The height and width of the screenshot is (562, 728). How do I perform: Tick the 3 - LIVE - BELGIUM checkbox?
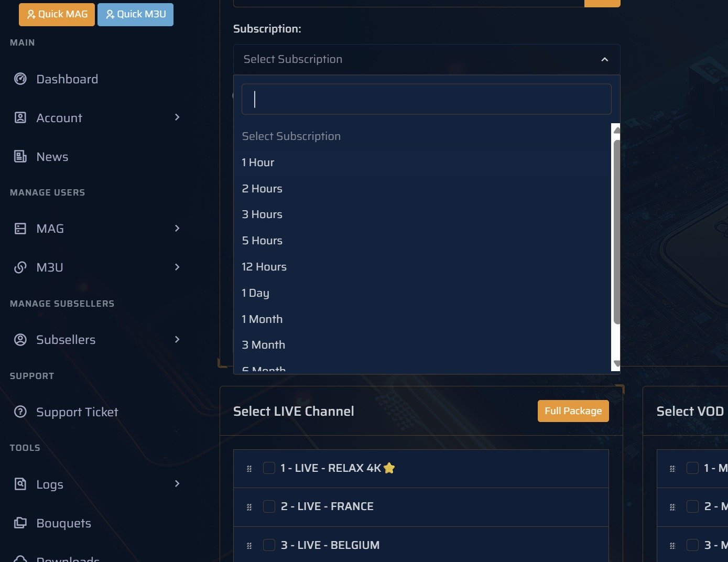(x=269, y=545)
